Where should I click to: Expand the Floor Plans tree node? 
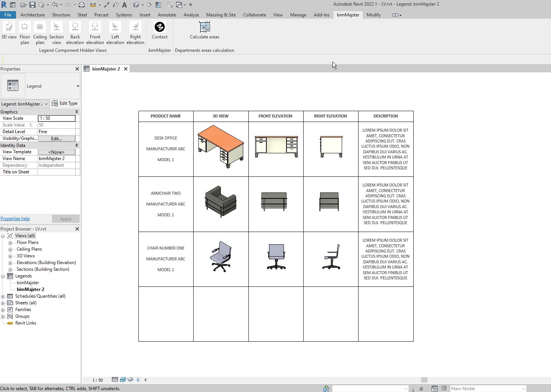(10, 243)
